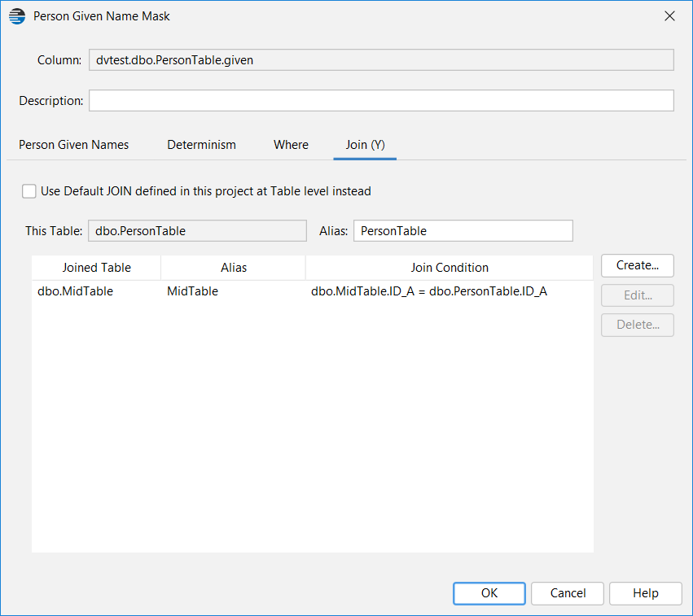Image resolution: width=693 pixels, height=616 pixels.
Task: Click the Delete... button
Action: pos(638,325)
